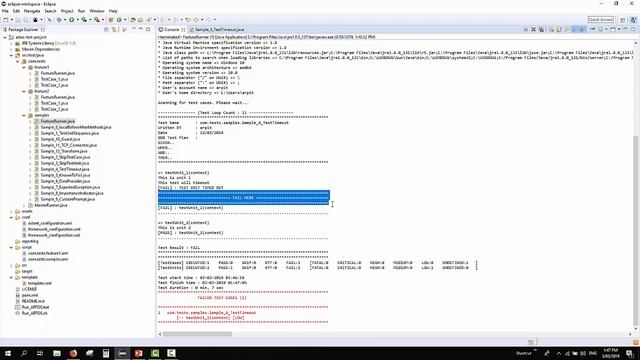Open the File menu

pyautogui.click(x=5, y=11)
